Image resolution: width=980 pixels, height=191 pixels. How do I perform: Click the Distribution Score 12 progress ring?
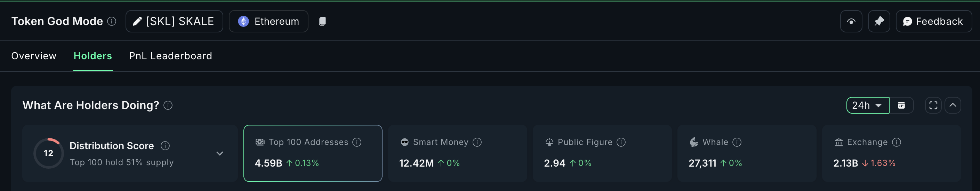[48, 153]
